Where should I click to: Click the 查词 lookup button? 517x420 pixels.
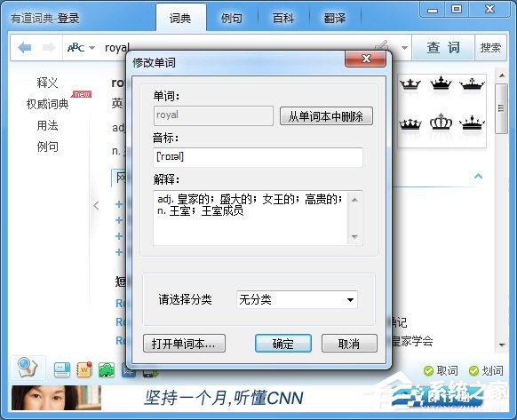(x=443, y=47)
